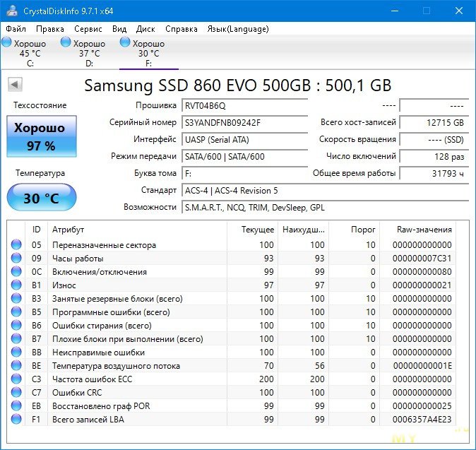Click the Атрибут column header
This screenshot has width=476, height=450.
click(68, 230)
